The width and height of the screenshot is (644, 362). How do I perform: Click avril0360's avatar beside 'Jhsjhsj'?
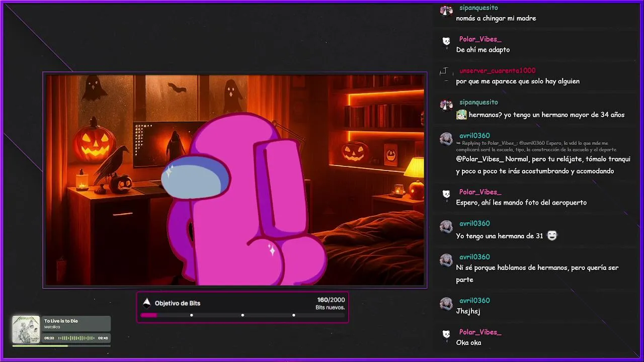(446, 303)
